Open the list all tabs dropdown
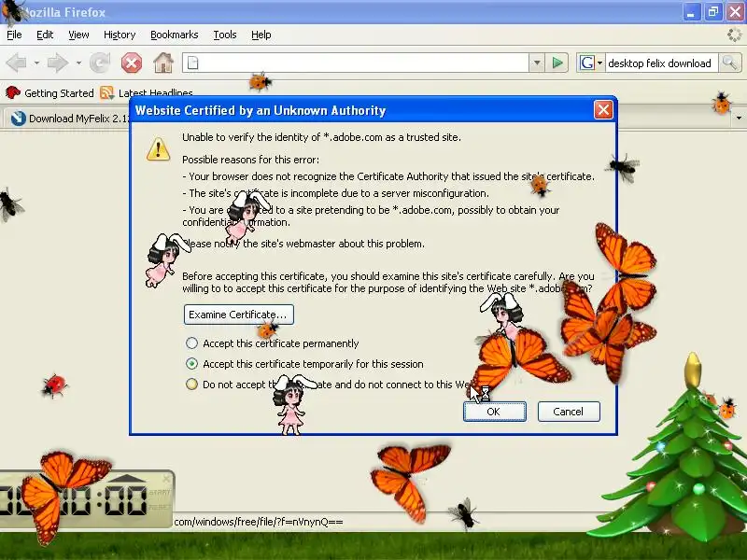The image size is (747, 560). (739, 118)
